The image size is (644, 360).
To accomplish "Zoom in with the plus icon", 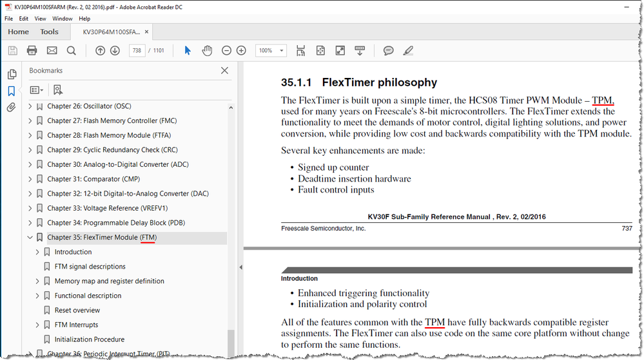I will click(242, 50).
